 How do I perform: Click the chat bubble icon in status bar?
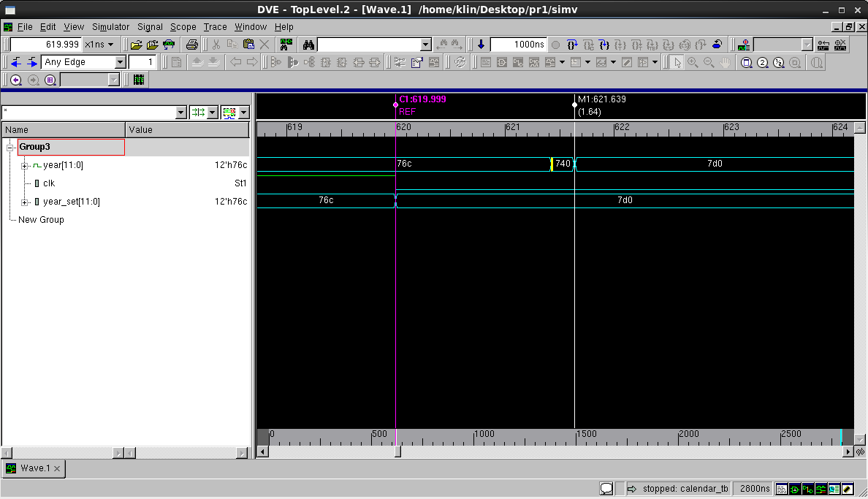606,489
